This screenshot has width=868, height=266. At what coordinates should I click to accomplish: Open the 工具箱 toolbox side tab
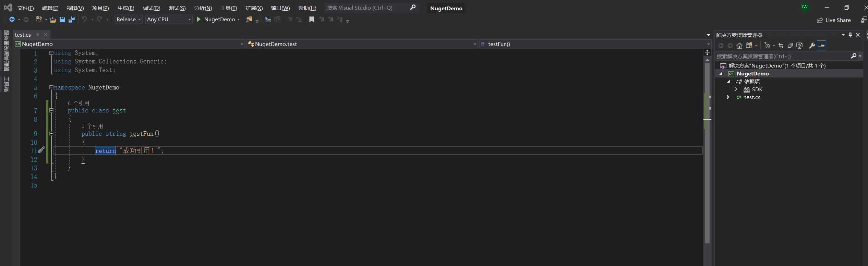(6, 84)
